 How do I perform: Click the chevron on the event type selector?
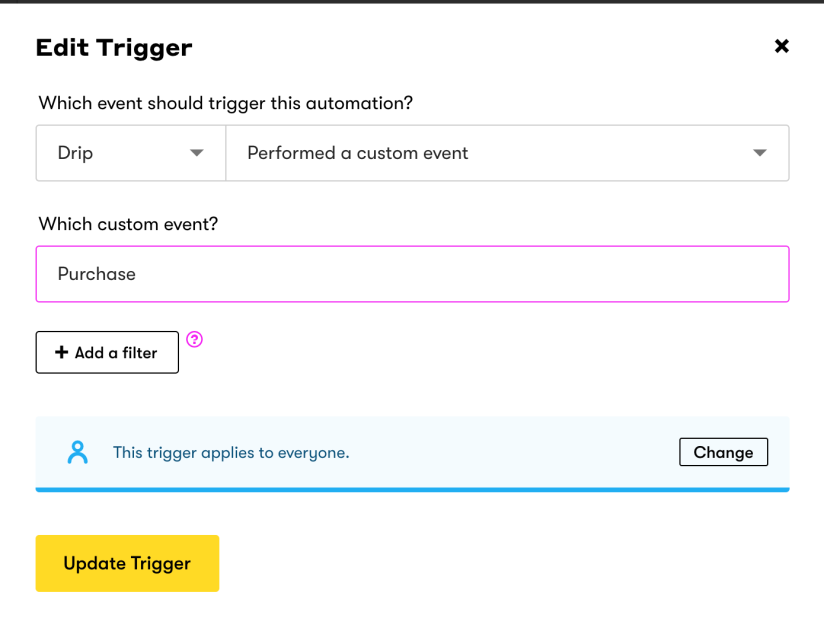(x=758, y=153)
